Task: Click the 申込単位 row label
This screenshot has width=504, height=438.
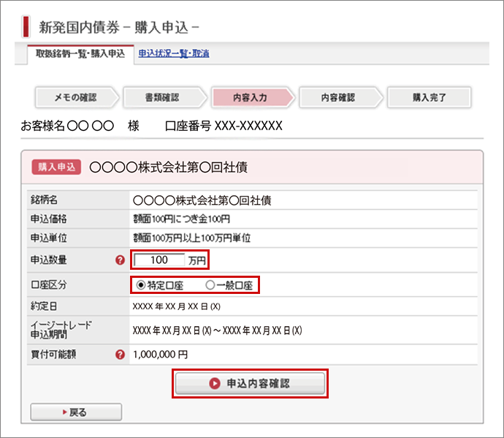Action: click(x=49, y=238)
